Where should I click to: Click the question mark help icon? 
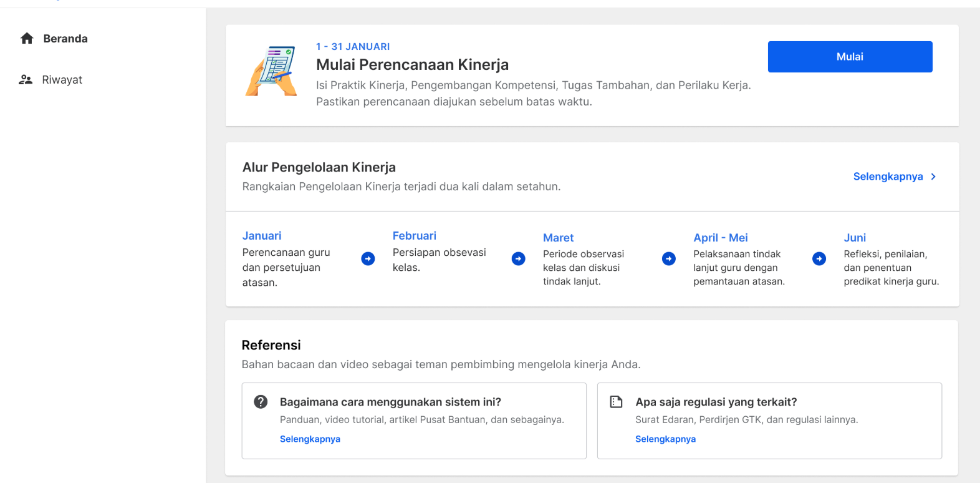pos(261,402)
